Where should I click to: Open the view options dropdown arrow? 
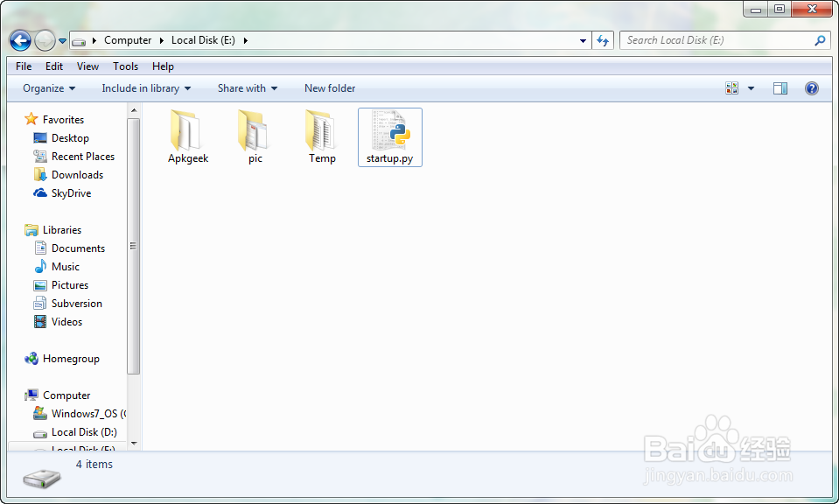coord(751,88)
